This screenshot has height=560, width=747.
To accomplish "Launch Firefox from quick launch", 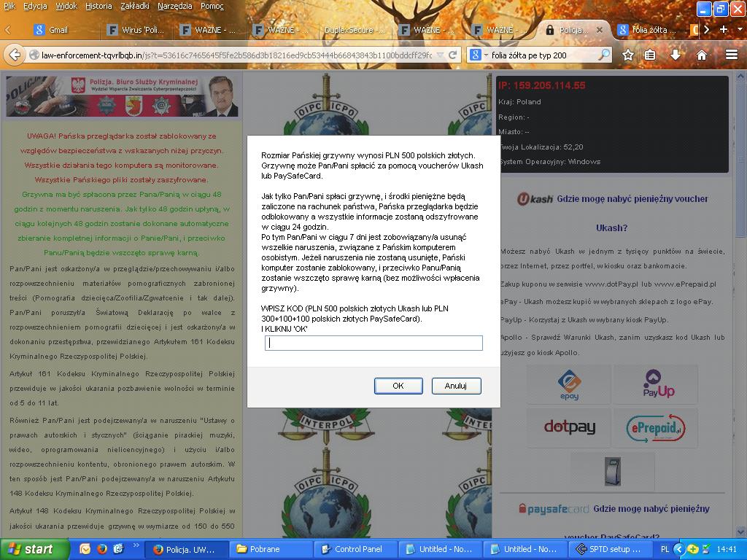I will tap(102, 549).
